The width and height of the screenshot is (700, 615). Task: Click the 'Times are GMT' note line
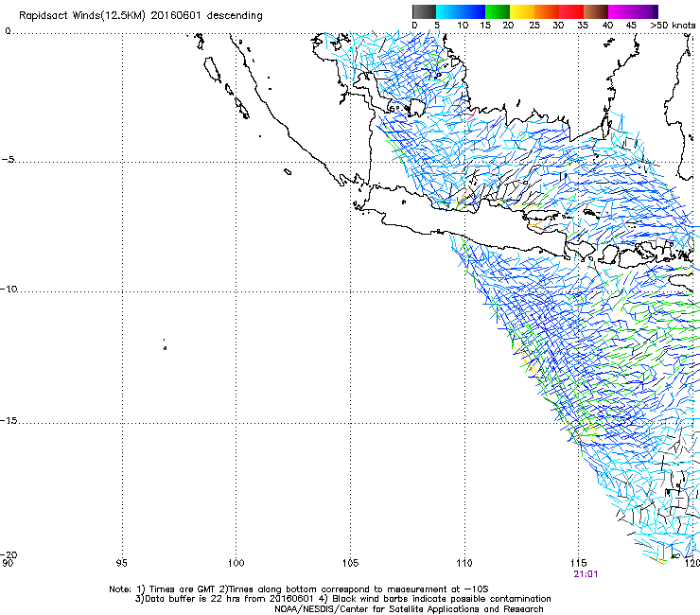tap(299, 589)
